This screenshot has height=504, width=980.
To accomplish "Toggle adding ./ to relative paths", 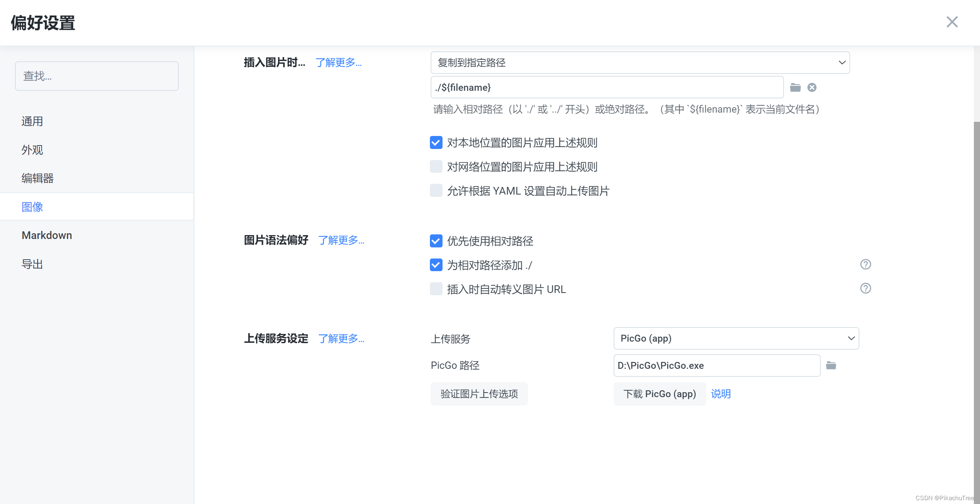I will [436, 265].
